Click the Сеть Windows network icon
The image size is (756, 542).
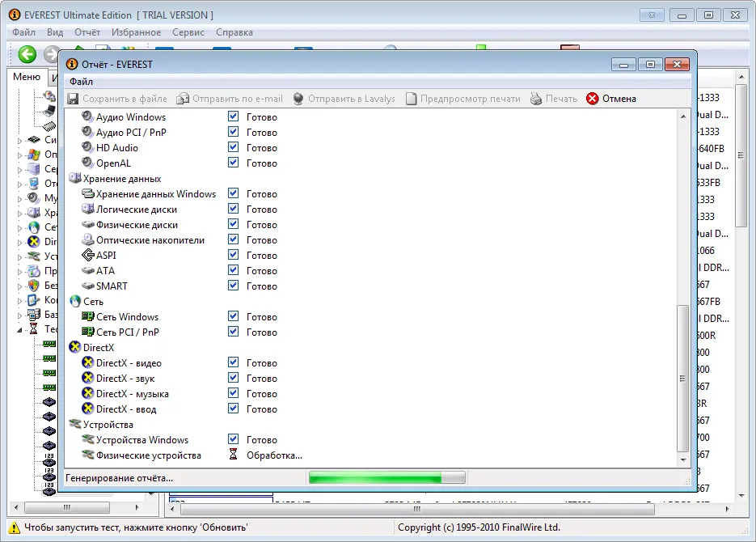(89, 317)
